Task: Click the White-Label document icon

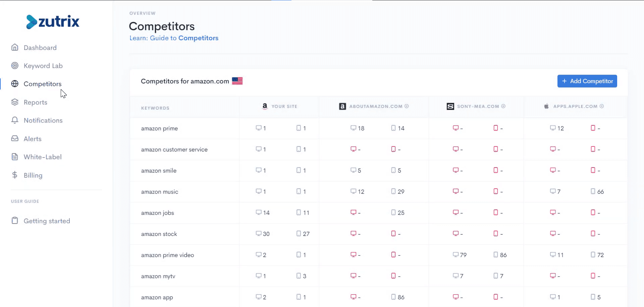Action: [15, 157]
